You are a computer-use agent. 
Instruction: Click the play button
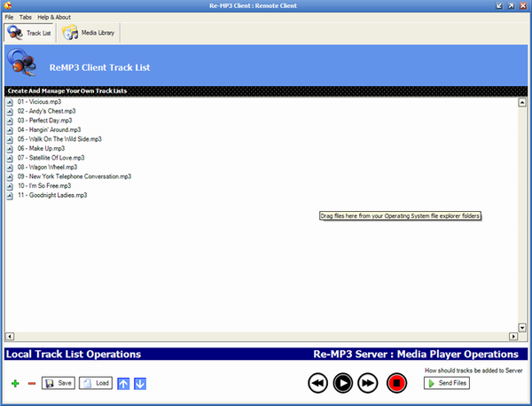pos(342,383)
